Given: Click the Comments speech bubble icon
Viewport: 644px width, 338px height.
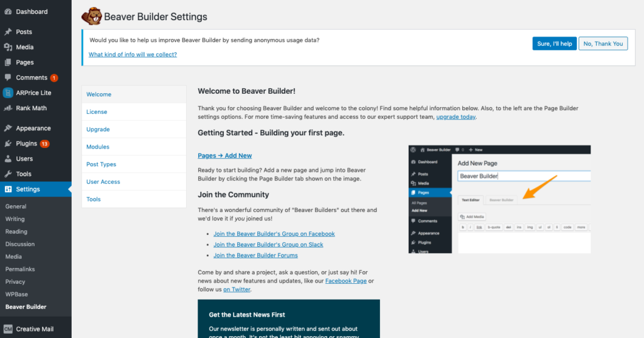Looking at the screenshot, I should 8,77.
